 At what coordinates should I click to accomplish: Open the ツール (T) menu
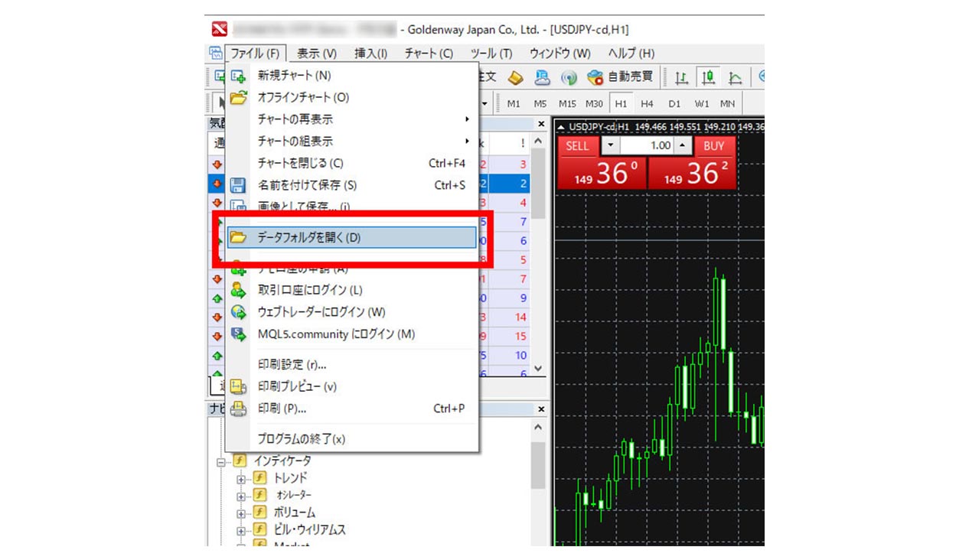tap(491, 54)
